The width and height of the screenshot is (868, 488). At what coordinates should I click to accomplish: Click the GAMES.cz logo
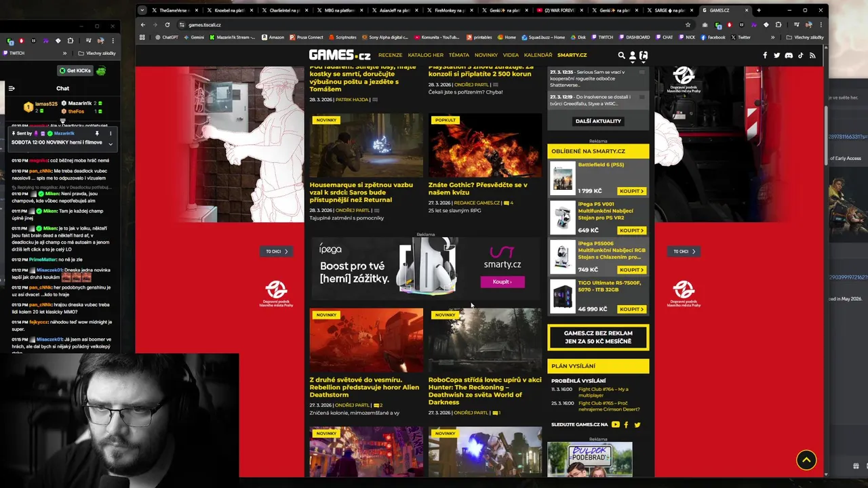coord(340,55)
